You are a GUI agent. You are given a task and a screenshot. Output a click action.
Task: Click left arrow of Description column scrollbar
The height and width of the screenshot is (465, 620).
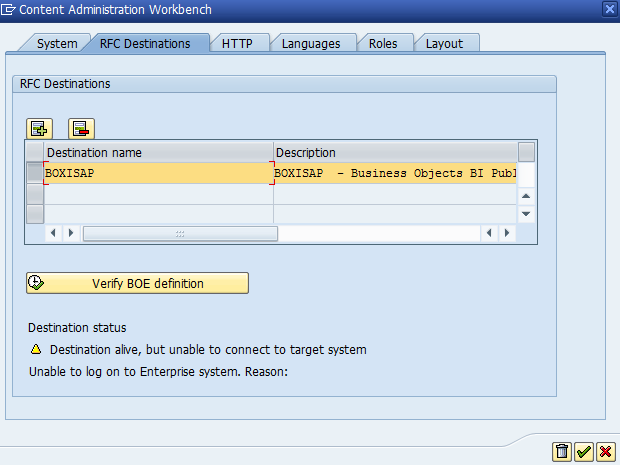coord(489,233)
